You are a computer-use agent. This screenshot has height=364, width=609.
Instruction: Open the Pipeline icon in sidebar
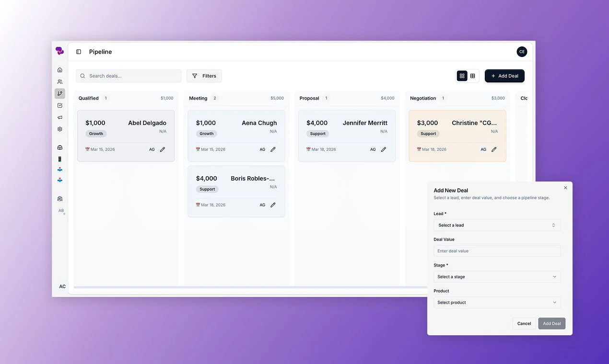point(59,93)
